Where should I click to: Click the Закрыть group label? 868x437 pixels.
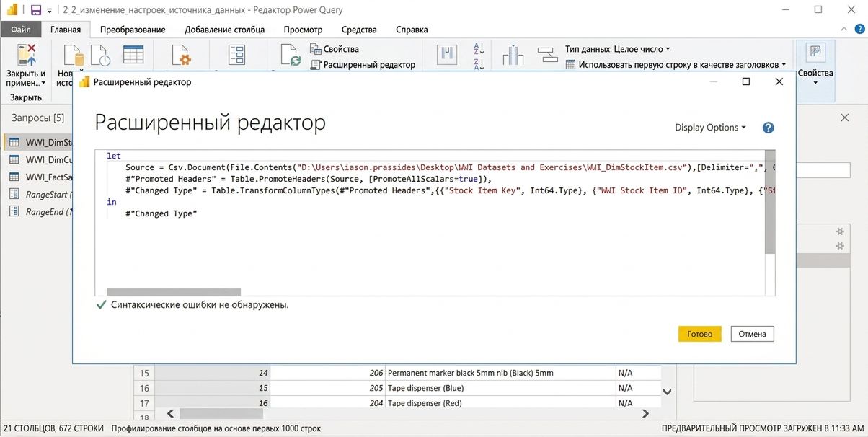point(26,97)
